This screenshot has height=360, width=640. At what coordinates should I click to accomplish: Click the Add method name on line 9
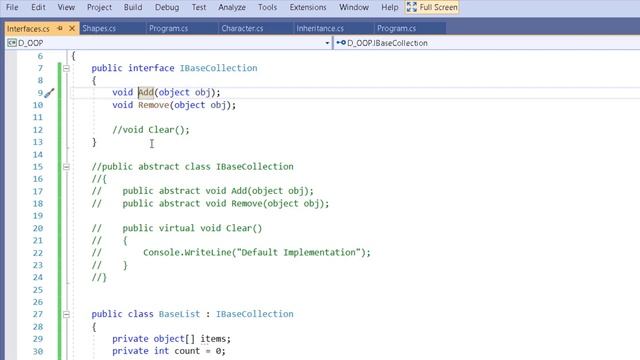[x=146, y=93]
